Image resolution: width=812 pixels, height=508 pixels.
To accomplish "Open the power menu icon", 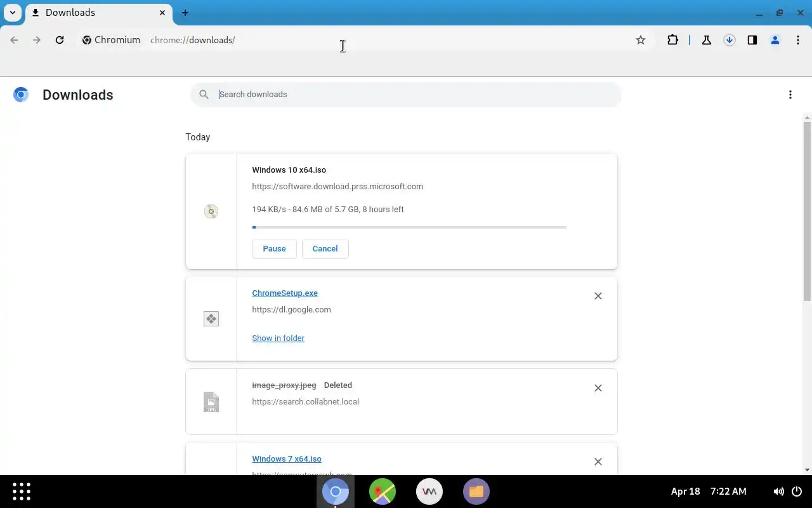I will tap(797, 491).
